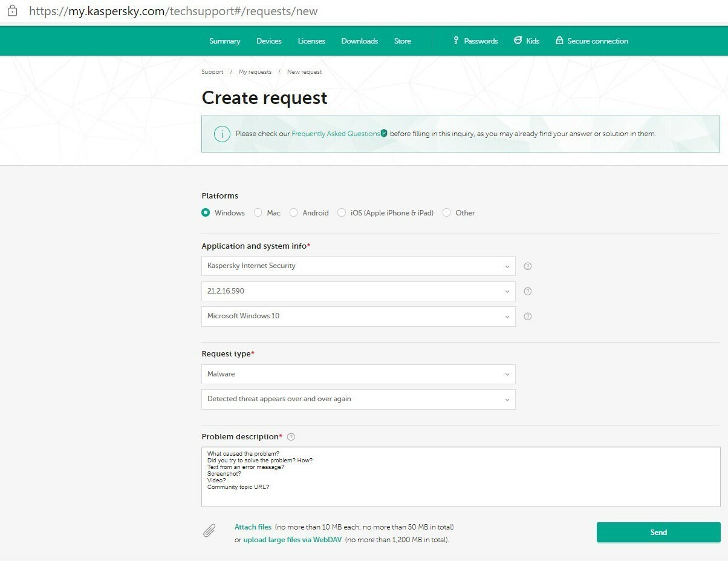
Task: Go to the Licenses tab
Action: click(x=311, y=41)
